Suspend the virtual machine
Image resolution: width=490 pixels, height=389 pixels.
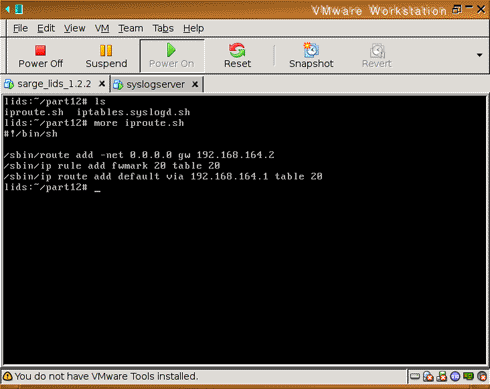106,56
